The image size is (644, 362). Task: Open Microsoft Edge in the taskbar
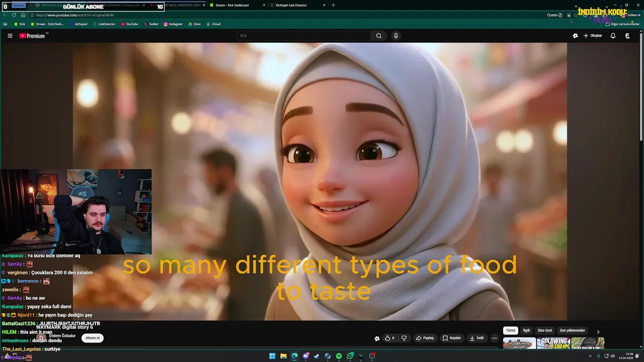click(294, 356)
